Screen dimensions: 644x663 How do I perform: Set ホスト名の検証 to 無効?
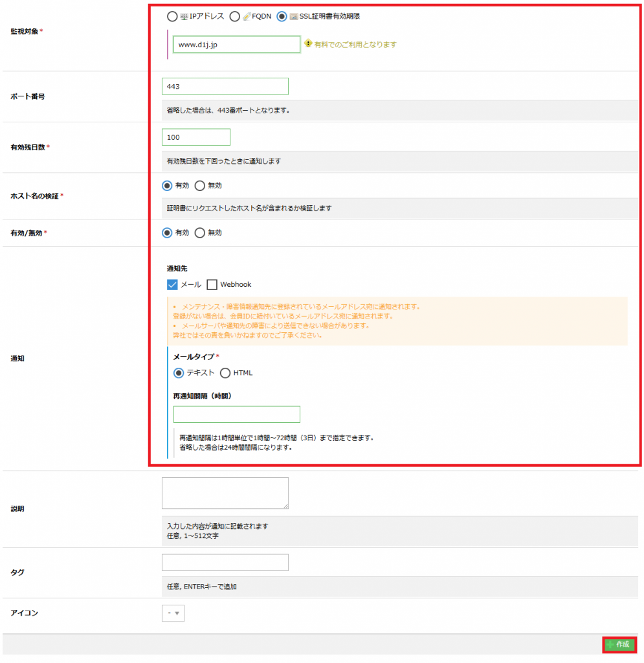point(199,186)
